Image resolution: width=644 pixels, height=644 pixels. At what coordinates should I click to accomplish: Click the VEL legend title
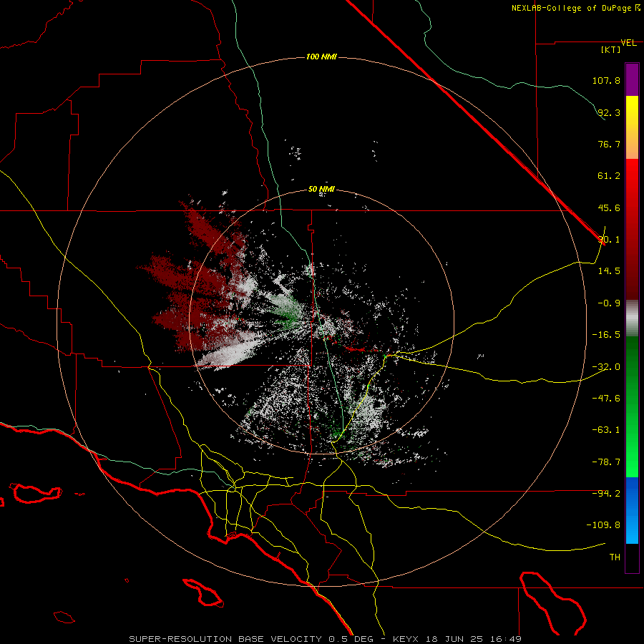[628, 43]
